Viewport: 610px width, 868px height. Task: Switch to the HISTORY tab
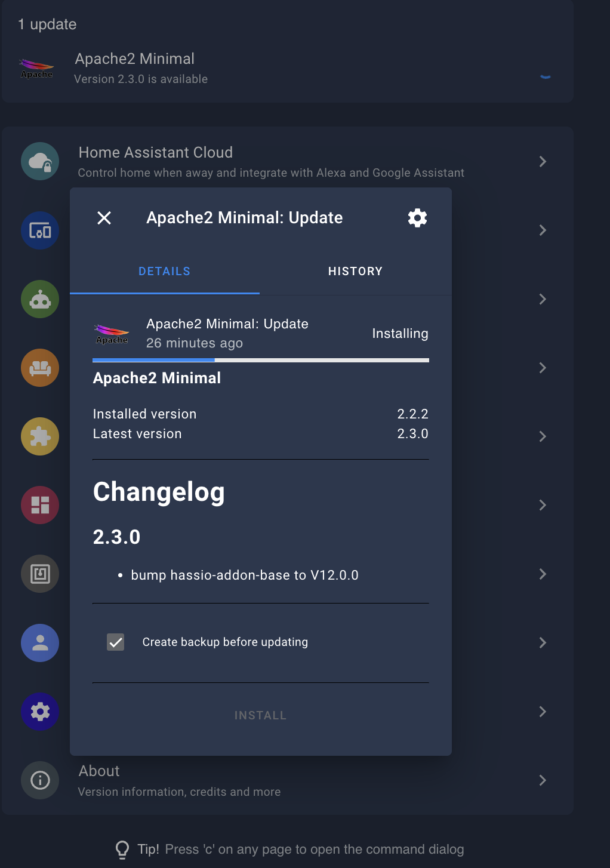[x=355, y=271]
